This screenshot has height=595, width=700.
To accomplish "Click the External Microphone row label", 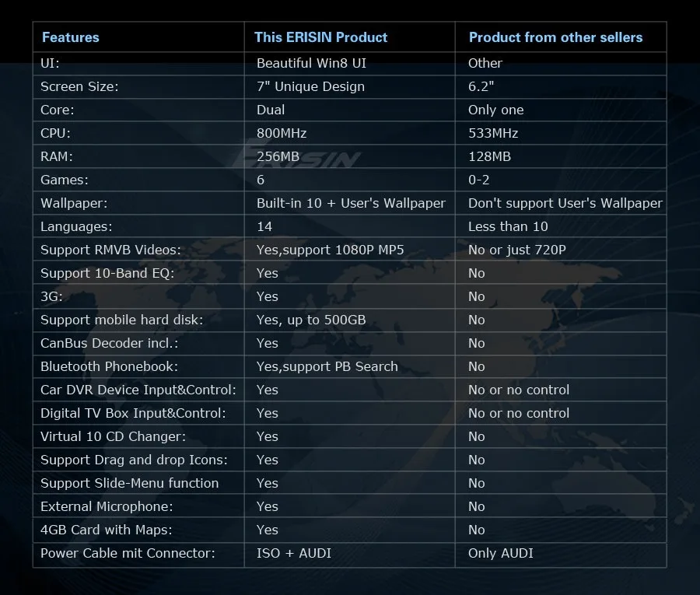I will click(107, 506).
